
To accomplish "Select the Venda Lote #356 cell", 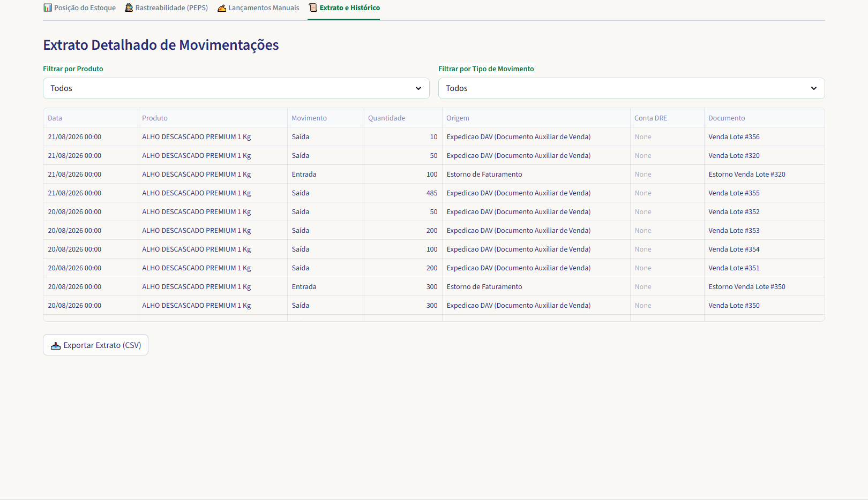I will tap(765, 137).
